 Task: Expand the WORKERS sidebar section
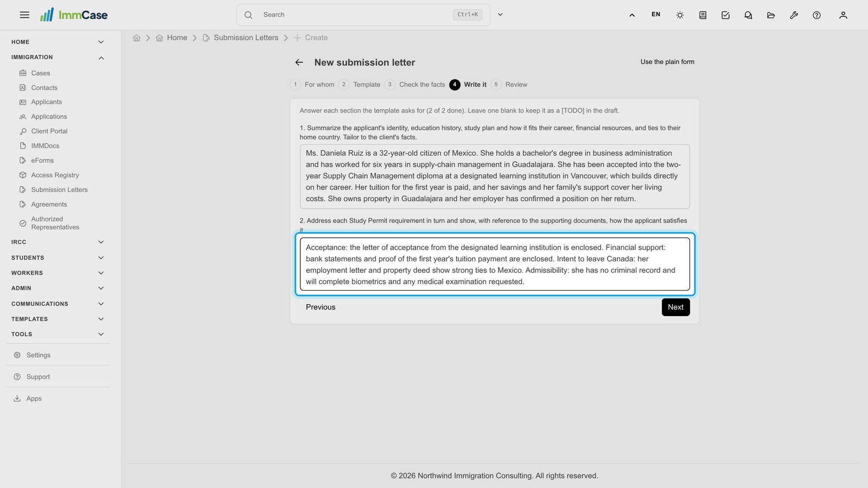pos(58,273)
